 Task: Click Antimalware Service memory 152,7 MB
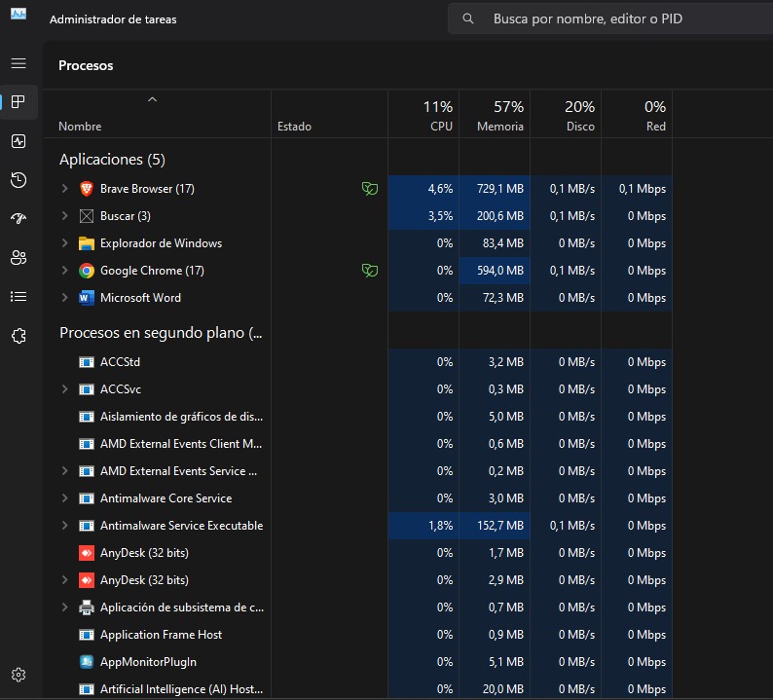[495, 526]
